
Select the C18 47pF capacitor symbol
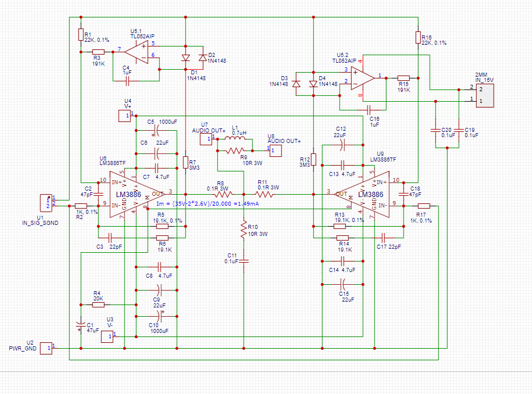[x=404, y=194]
